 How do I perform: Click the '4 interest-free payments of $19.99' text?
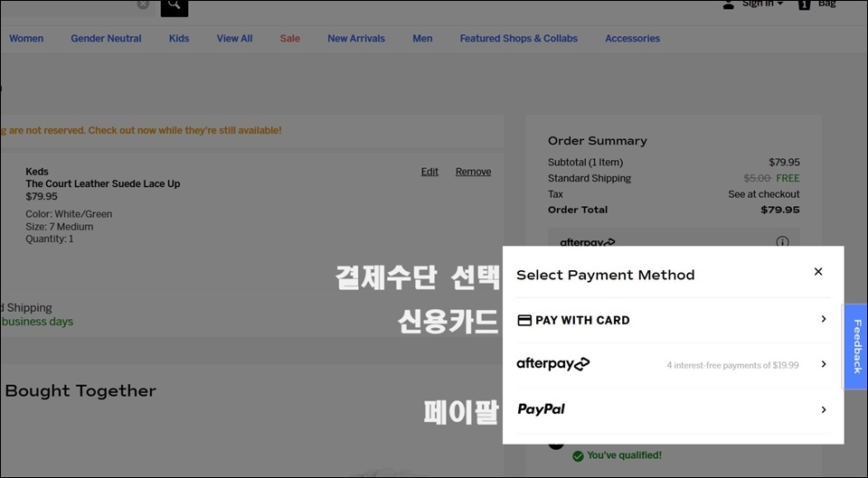[732, 365]
